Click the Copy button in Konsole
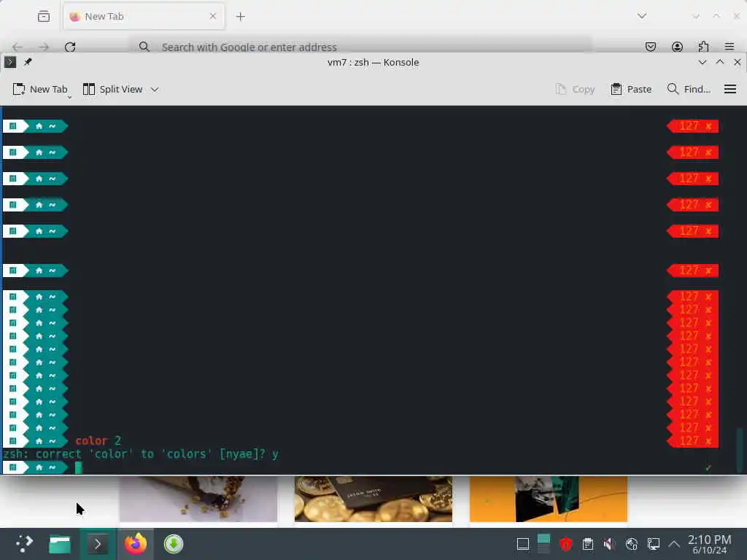747x560 pixels. 575,89
